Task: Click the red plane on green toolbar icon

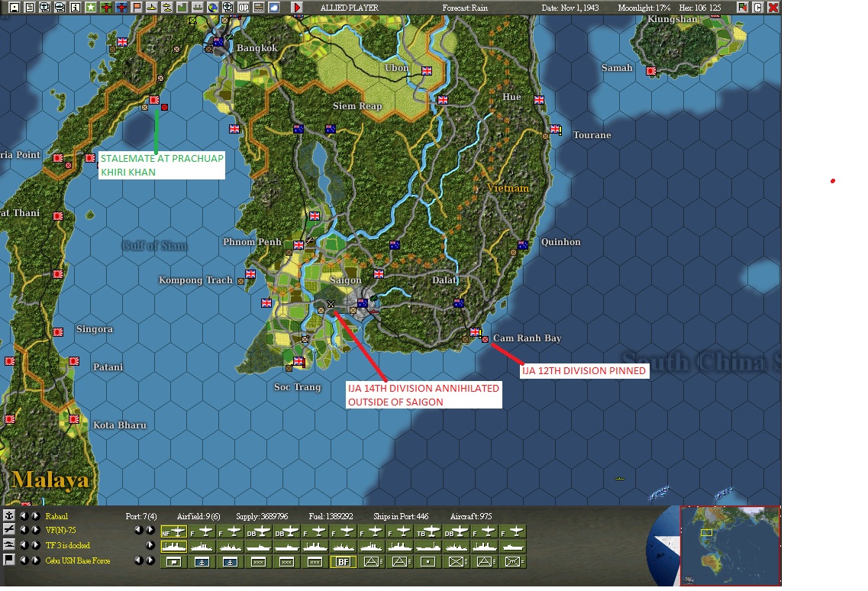Action: (106, 7)
